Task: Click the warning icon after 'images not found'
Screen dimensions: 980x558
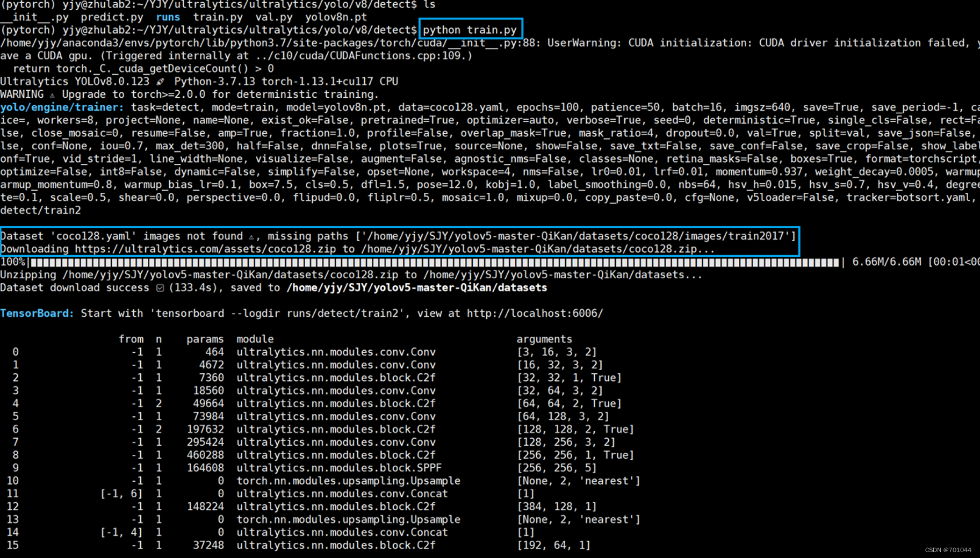Action: (x=251, y=237)
